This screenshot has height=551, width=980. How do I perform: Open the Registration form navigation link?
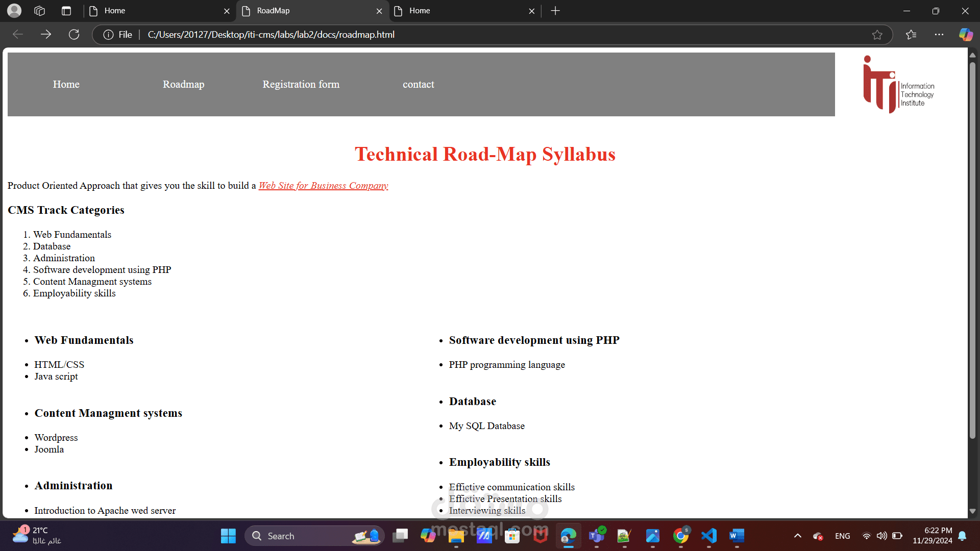pos(301,84)
